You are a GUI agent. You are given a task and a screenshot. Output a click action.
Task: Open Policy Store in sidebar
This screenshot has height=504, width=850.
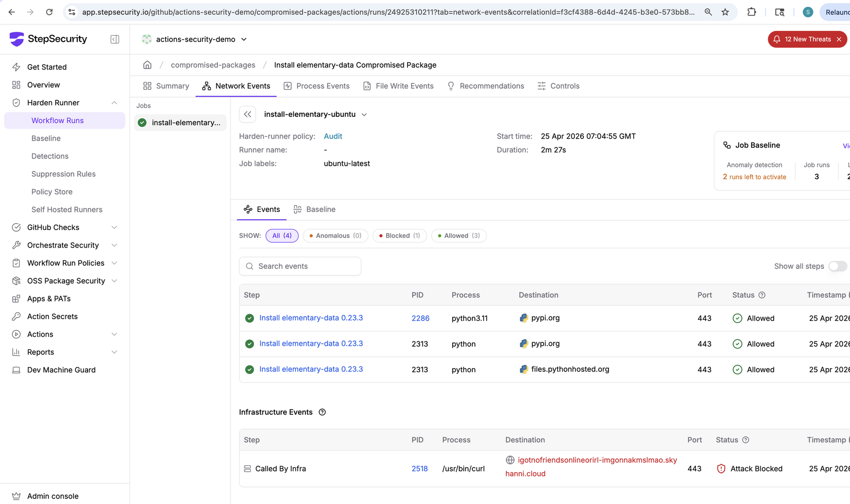tap(52, 192)
